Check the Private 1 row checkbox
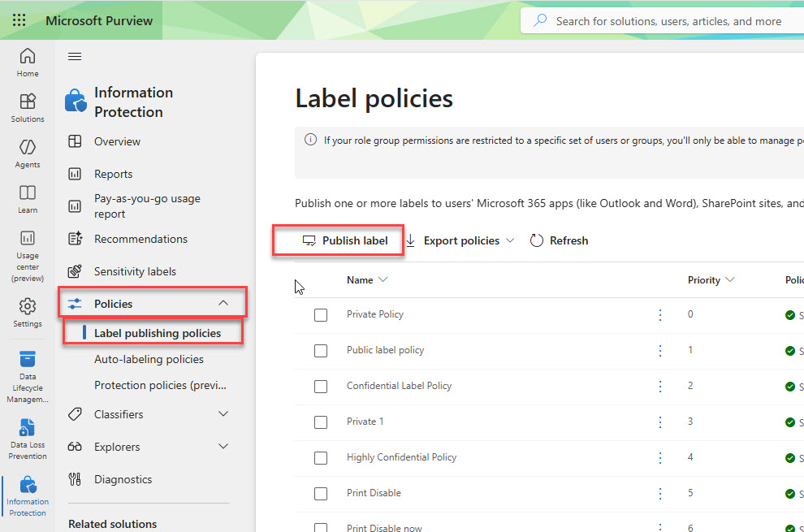This screenshot has height=532, width=804. (321, 422)
